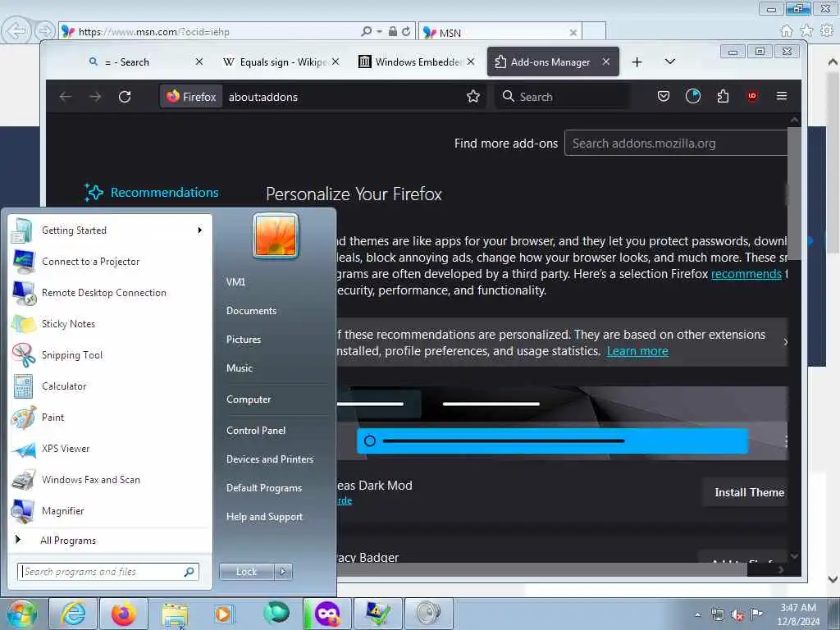
Task: Open Control Panel
Action: coord(276,431)
